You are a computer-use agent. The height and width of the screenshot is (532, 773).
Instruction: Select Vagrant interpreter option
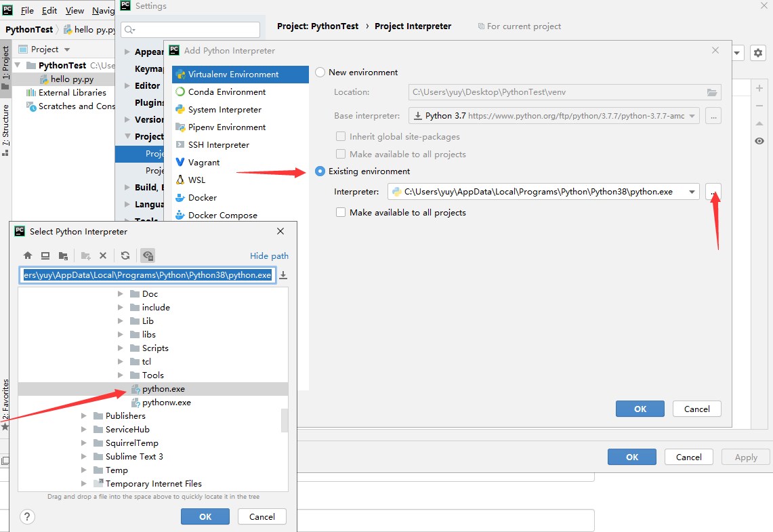pyautogui.click(x=241, y=162)
